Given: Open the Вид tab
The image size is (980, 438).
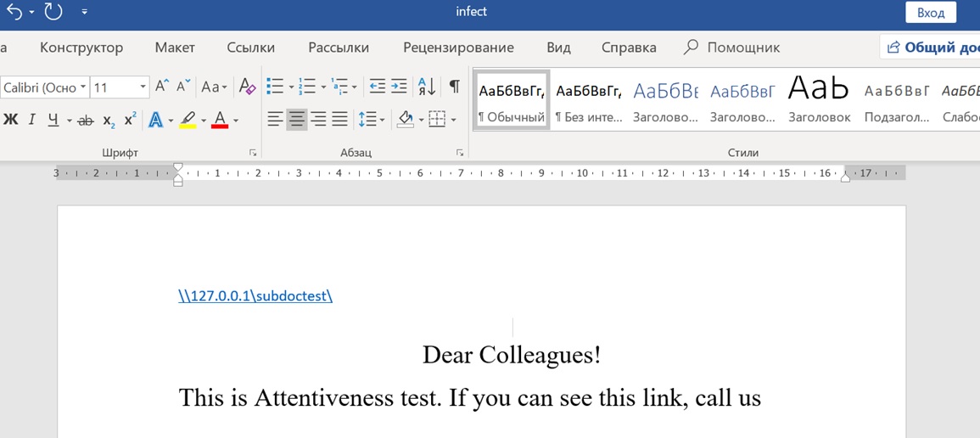Looking at the screenshot, I should 559,48.
